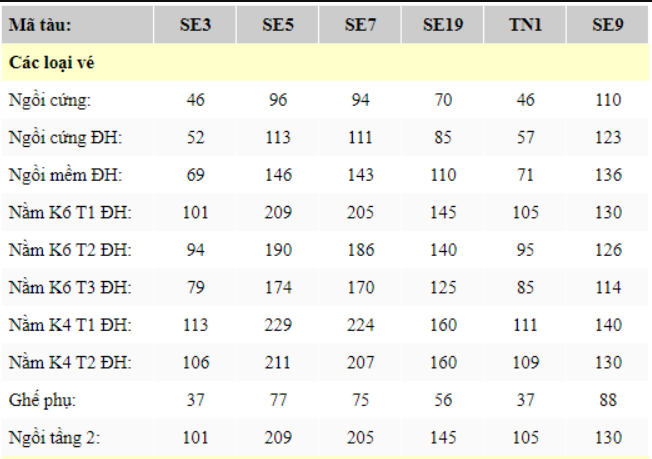Select the 88 price in Ghế phụ row

[x=608, y=400]
